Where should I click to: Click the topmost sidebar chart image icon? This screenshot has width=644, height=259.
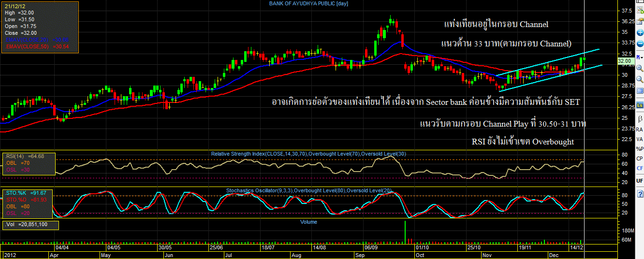coord(640,10)
